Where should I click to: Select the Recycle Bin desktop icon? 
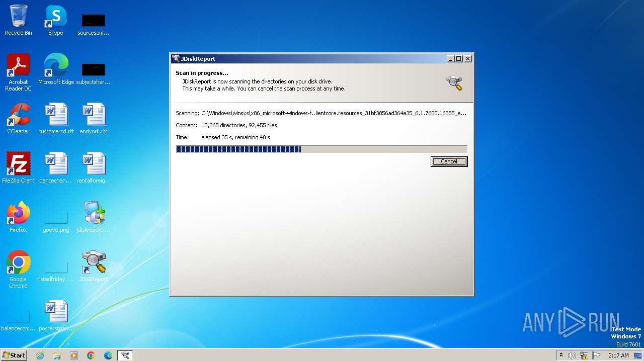point(18,20)
